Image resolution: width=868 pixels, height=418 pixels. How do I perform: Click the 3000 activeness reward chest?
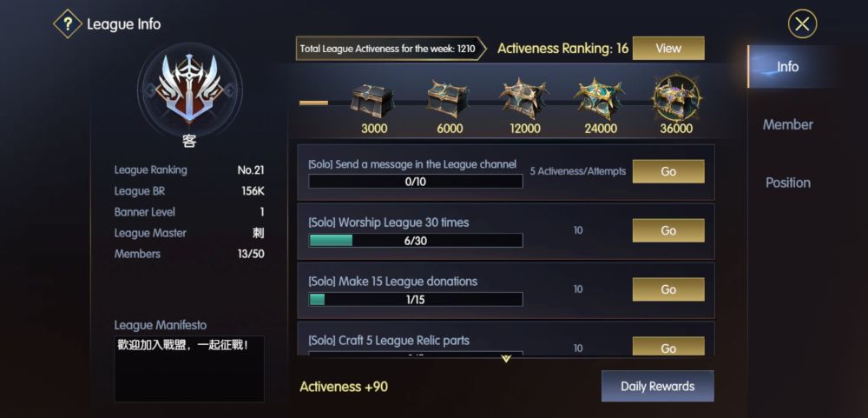click(372, 100)
